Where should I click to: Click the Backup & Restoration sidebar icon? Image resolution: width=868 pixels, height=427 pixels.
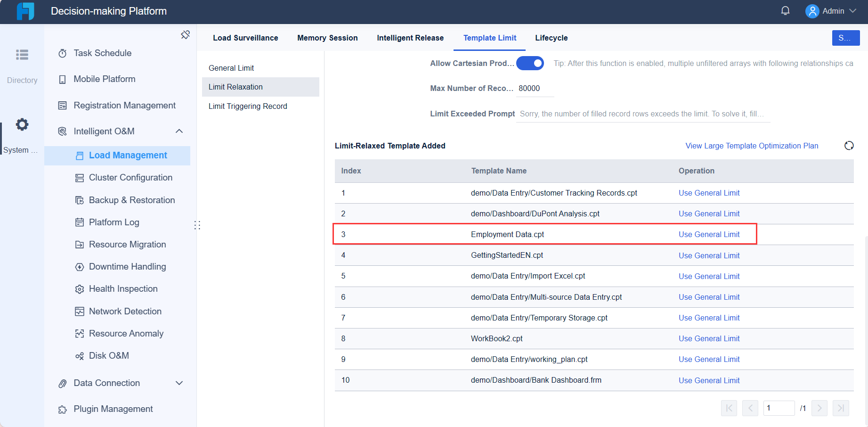79,200
